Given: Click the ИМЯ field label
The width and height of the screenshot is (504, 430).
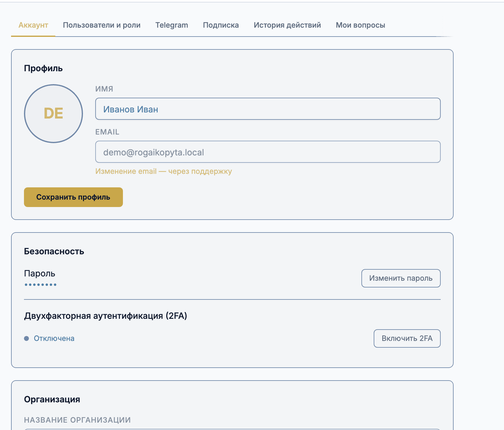Looking at the screenshot, I should pos(104,89).
